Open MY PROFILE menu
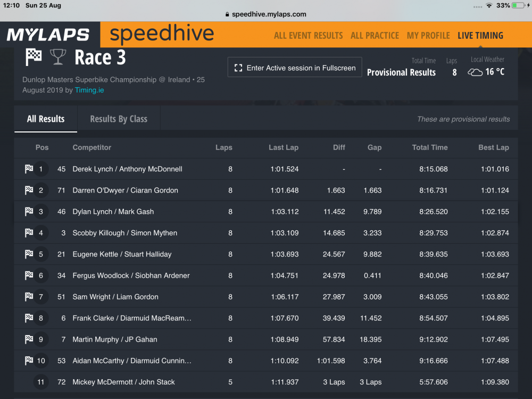This screenshot has width=532, height=399. 428,36
